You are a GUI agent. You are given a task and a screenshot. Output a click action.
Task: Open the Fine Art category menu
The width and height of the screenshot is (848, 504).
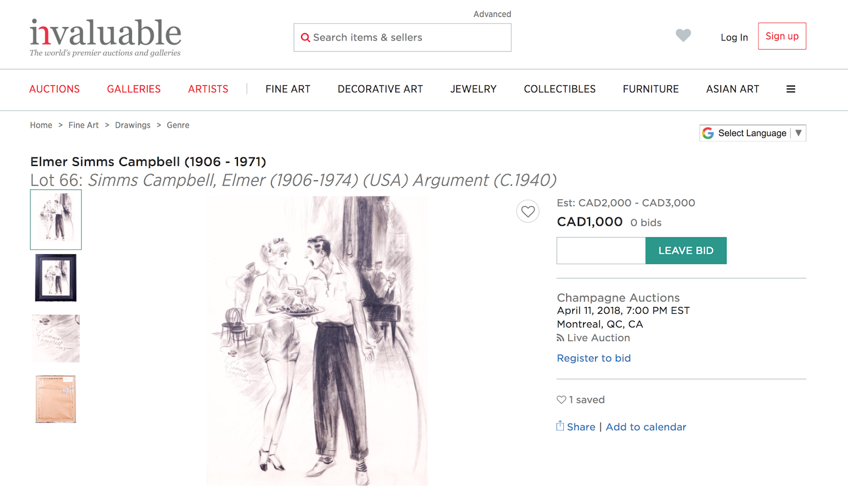(x=288, y=89)
